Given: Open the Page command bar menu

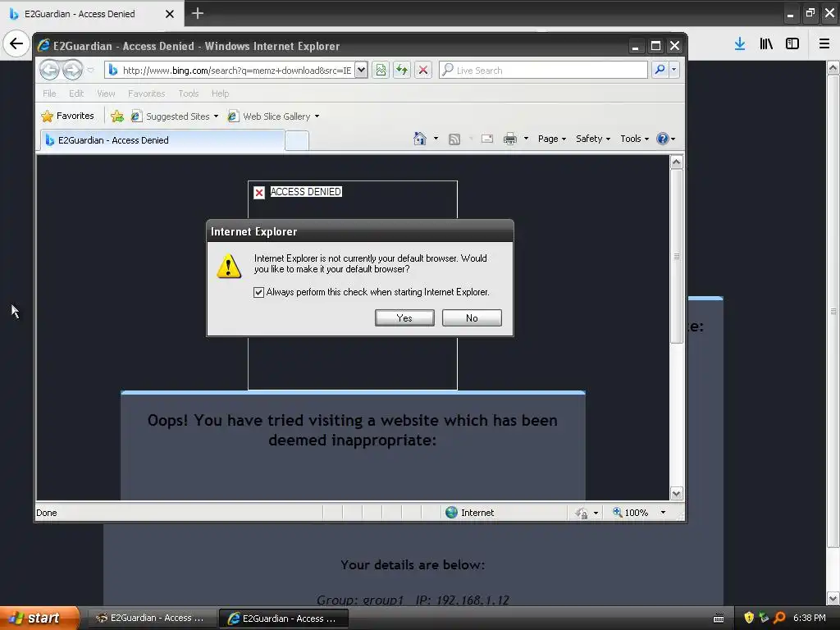Looking at the screenshot, I should pos(552,139).
